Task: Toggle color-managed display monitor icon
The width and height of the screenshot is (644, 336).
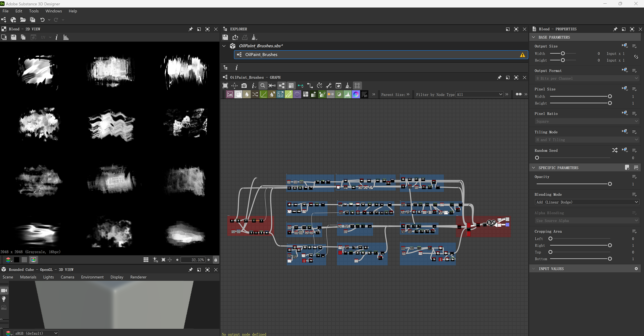Action: (33, 260)
